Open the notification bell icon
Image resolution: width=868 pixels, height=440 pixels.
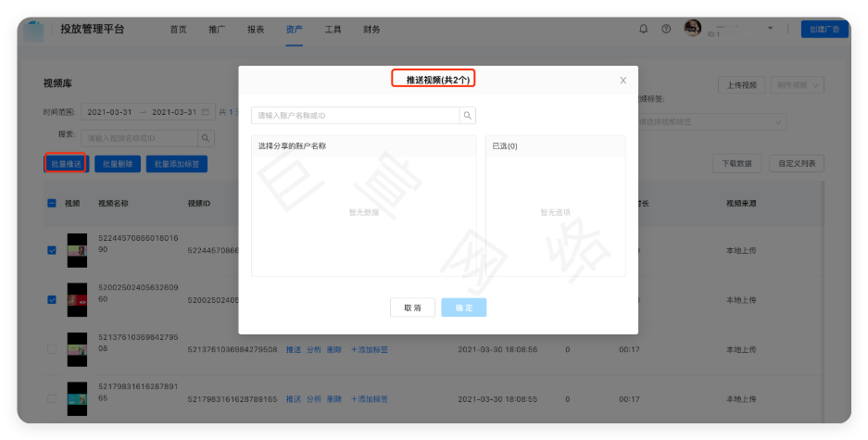pos(643,29)
